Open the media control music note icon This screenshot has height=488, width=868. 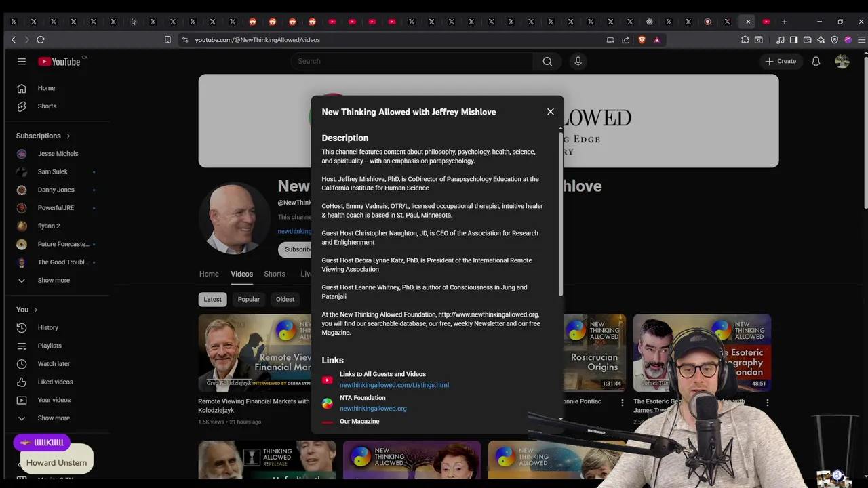click(781, 40)
